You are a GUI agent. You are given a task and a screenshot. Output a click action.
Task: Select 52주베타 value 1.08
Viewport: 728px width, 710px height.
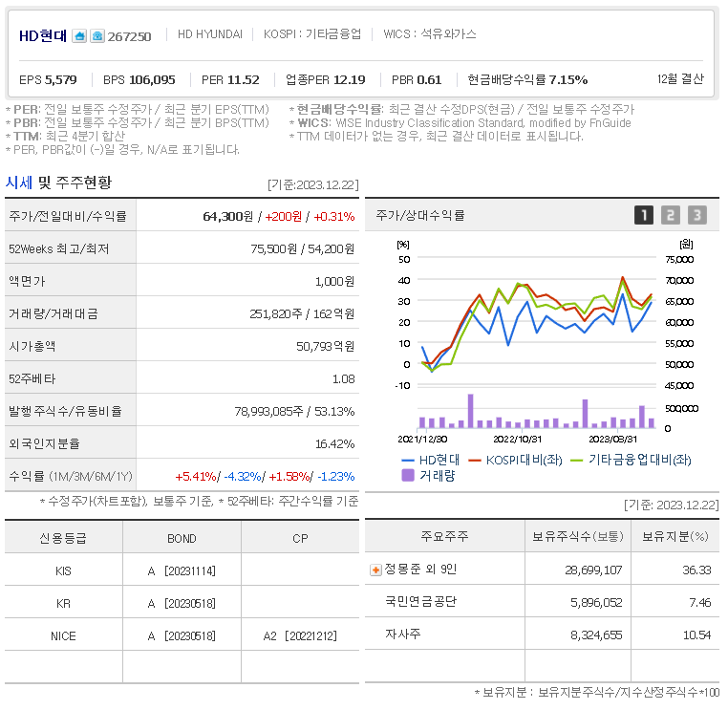pos(344,379)
